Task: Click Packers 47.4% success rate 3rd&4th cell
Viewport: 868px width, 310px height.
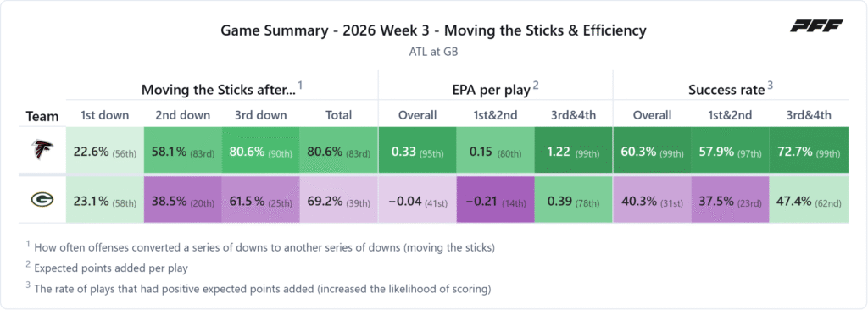Action: 809,200
